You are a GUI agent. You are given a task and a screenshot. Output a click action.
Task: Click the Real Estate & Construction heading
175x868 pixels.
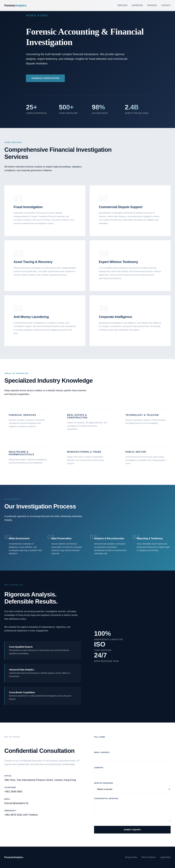(77, 416)
